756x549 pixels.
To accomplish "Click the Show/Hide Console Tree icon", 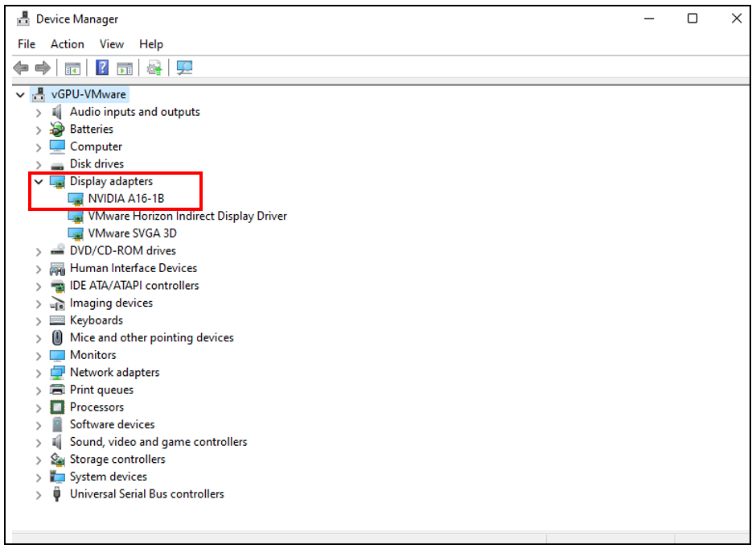I will pos(73,68).
